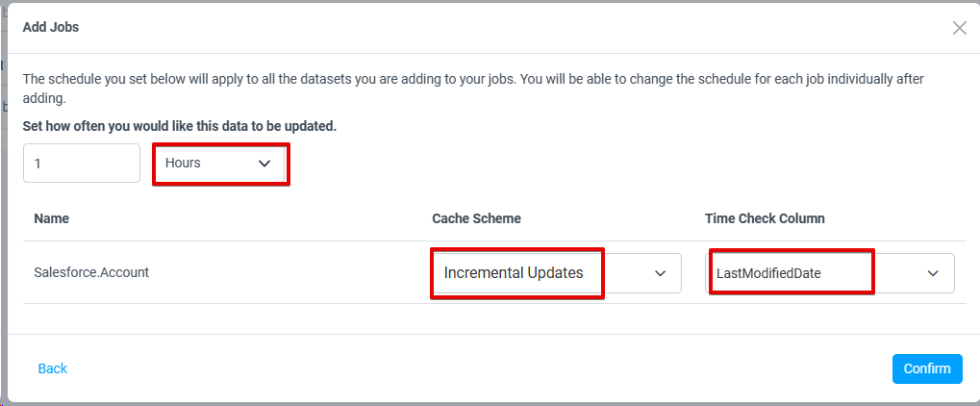
Task: Open the Incremental Updates cache scheme dropdown
Action: [555, 273]
